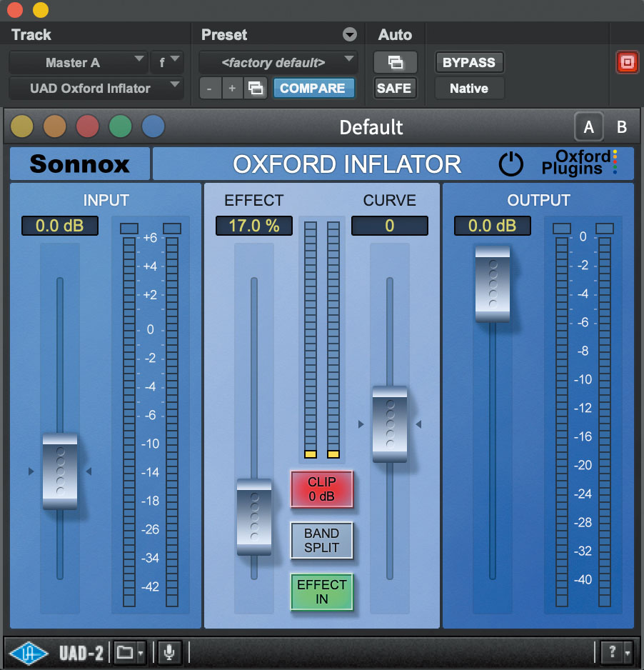Expand the UAD folder dropdown arrow

[x=141, y=654]
